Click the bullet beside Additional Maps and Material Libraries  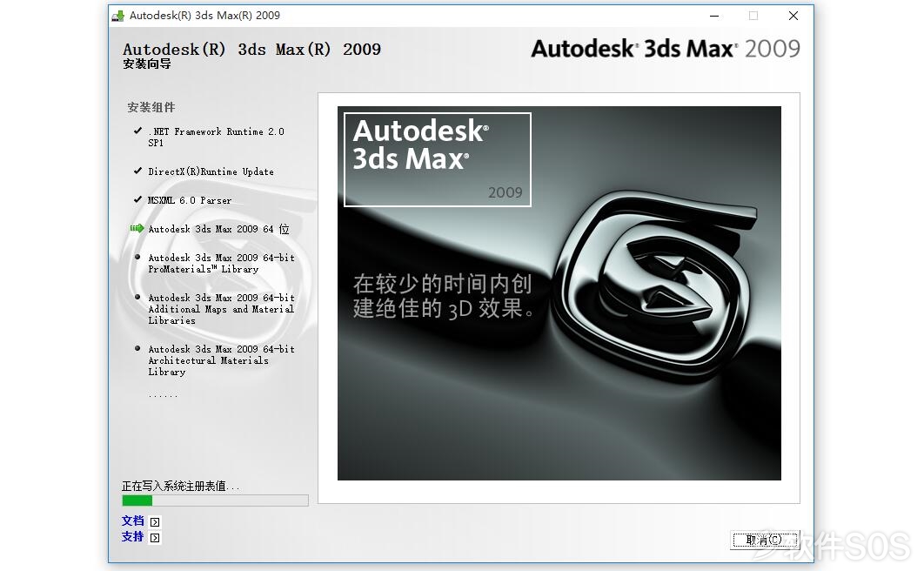(x=137, y=297)
